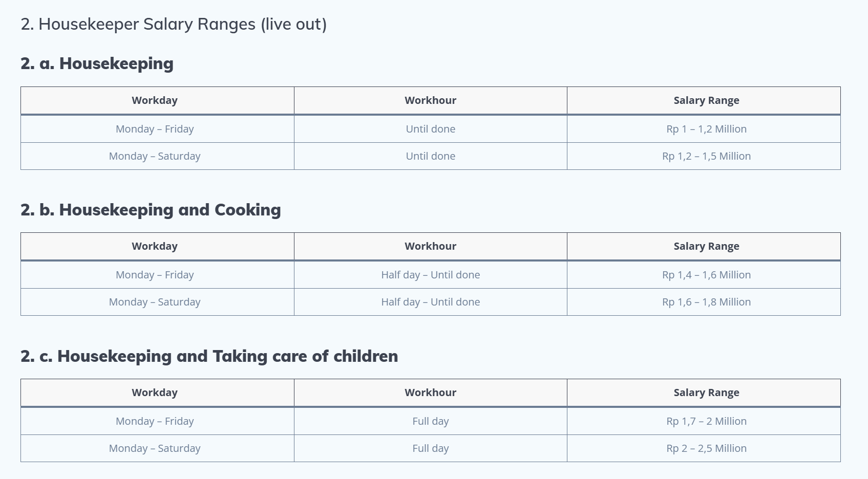The height and width of the screenshot is (479, 868).
Task: Click Workday header in the Housekeeping table
Action: (155, 100)
